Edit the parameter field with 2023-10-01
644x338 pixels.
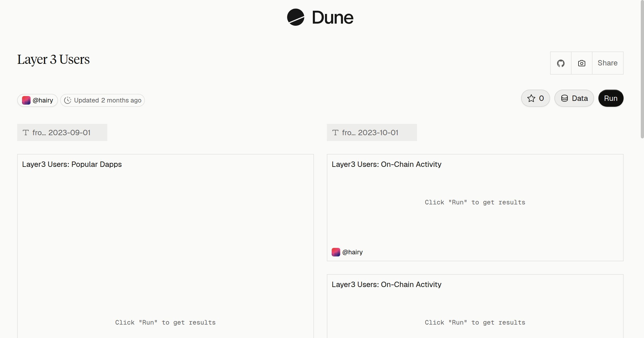(372, 133)
